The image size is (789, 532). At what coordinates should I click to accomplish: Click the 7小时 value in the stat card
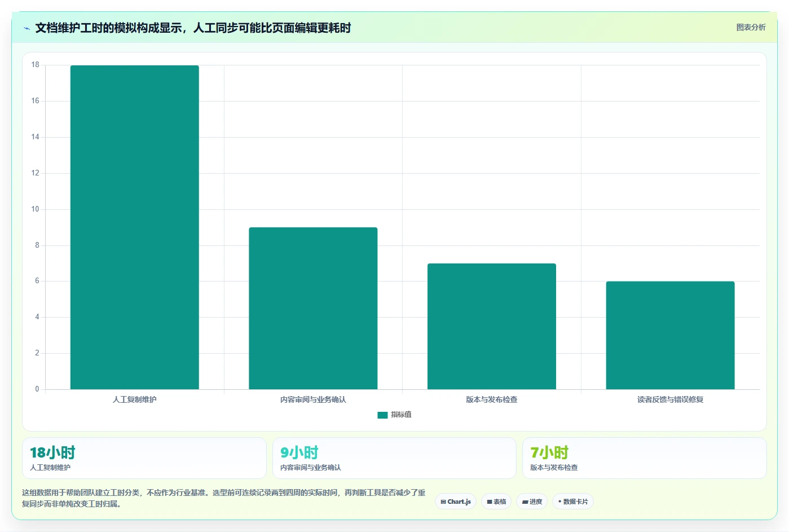click(549, 452)
